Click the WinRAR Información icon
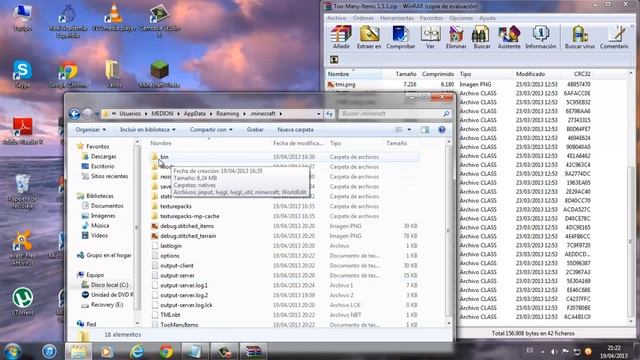 click(540, 37)
